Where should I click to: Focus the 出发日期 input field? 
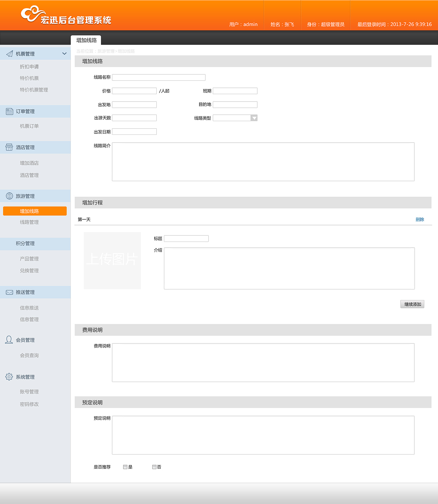pos(134,132)
